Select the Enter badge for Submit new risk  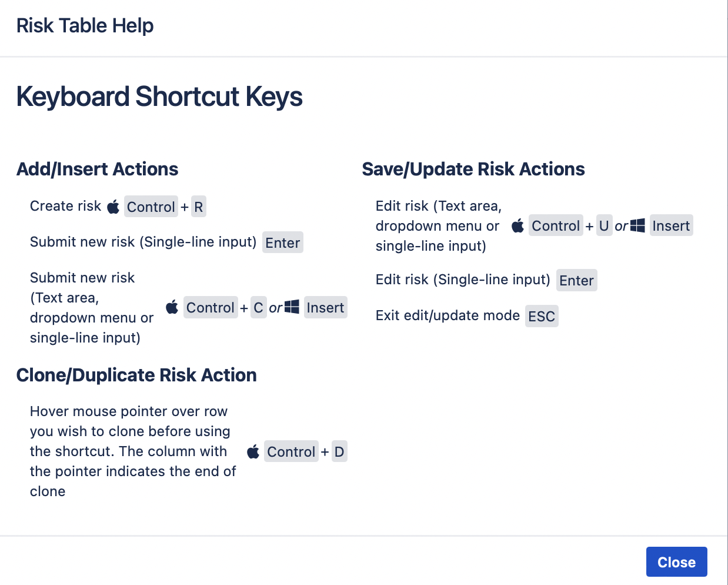click(282, 242)
